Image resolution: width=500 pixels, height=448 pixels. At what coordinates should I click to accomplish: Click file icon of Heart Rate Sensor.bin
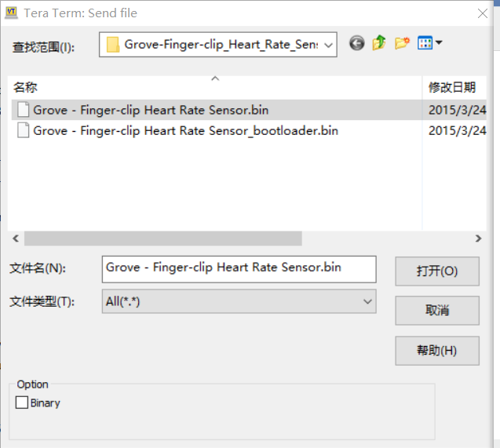(x=23, y=110)
